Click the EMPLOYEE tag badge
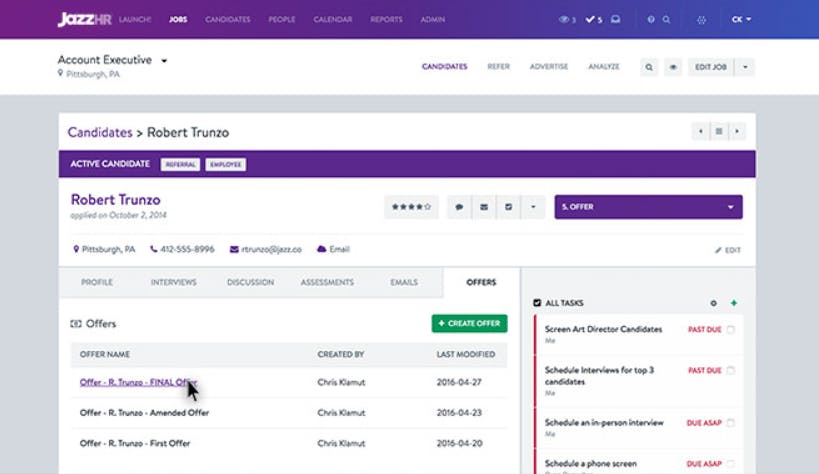Viewport: 819px width, 474px height. (x=226, y=165)
